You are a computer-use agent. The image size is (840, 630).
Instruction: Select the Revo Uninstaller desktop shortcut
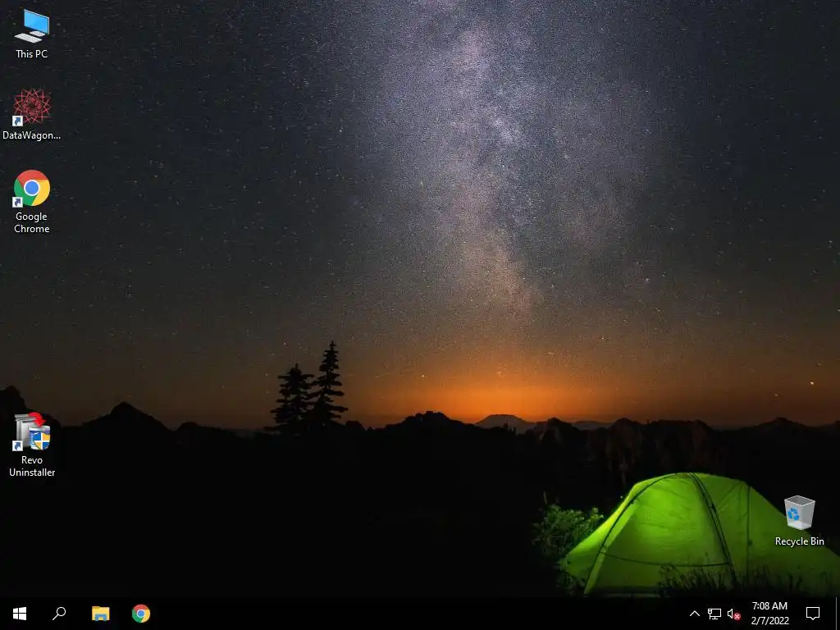(32, 445)
